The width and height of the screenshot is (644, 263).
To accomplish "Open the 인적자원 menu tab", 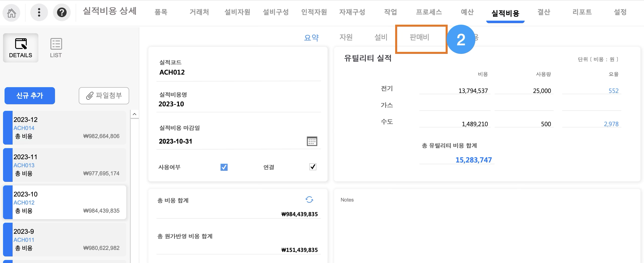I will [314, 12].
